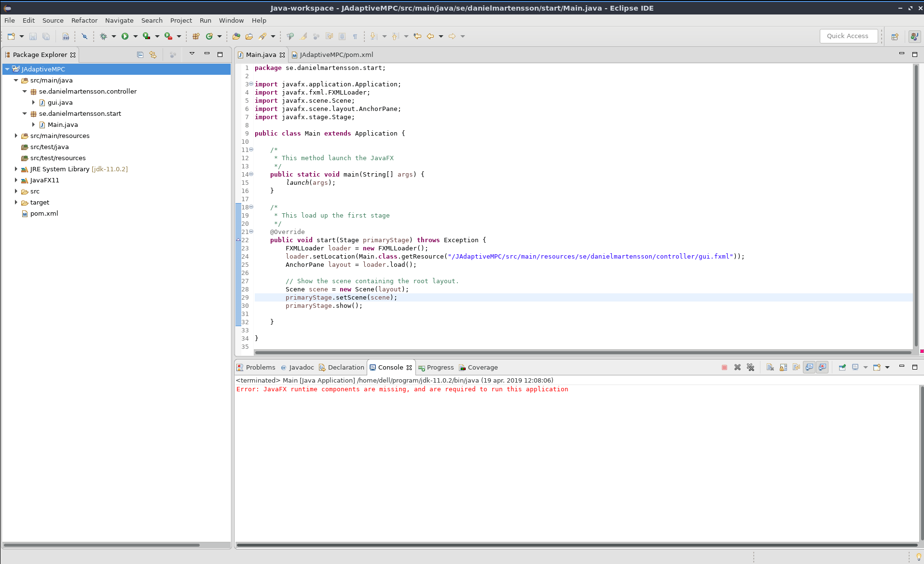Switch to the JAdaptiveMPC/pom.xml editor tab

click(x=332, y=55)
